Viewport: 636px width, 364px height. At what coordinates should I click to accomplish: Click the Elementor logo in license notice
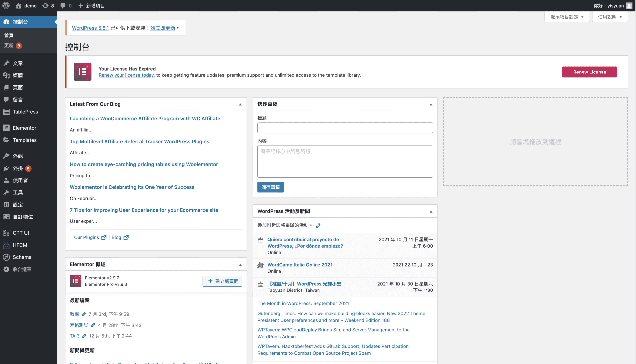(82, 72)
